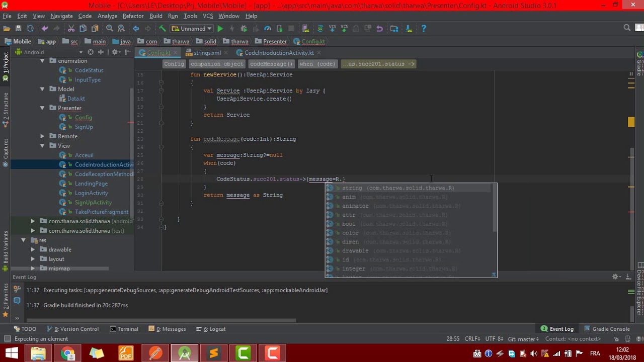
Task: Open SDK Manager download icon
Action: pyautogui.click(x=409, y=29)
